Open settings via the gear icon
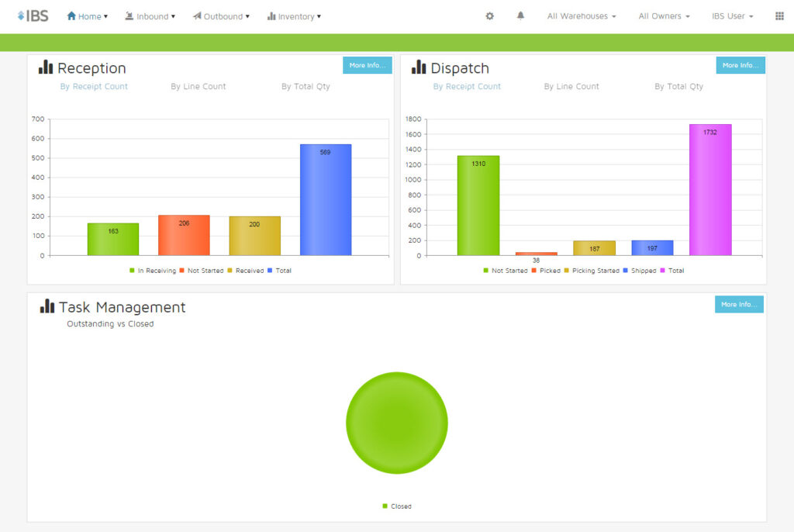The image size is (794, 532). 490,16
